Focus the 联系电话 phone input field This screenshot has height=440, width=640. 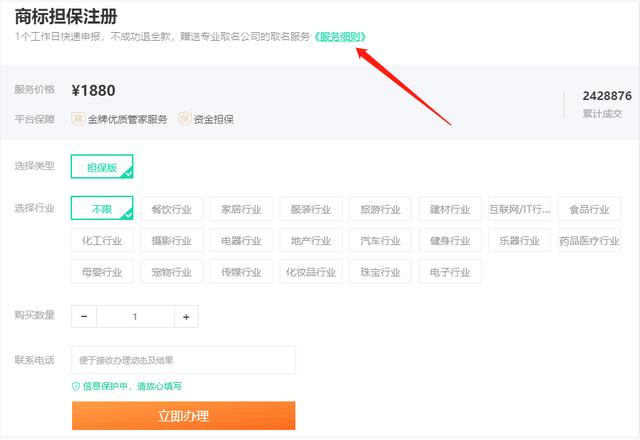[183, 360]
